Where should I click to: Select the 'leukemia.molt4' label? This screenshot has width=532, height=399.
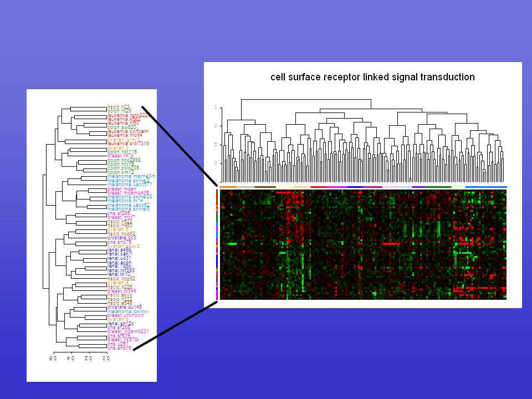(125, 135)
